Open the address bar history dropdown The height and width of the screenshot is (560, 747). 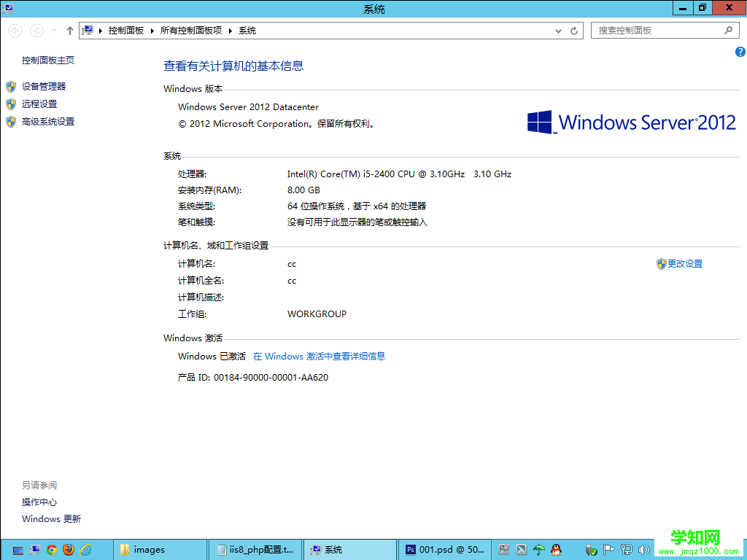[558, 31]
